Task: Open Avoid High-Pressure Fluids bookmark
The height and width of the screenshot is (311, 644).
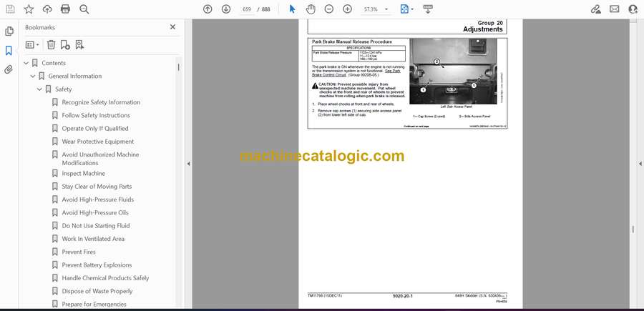Action: (98, 199)
